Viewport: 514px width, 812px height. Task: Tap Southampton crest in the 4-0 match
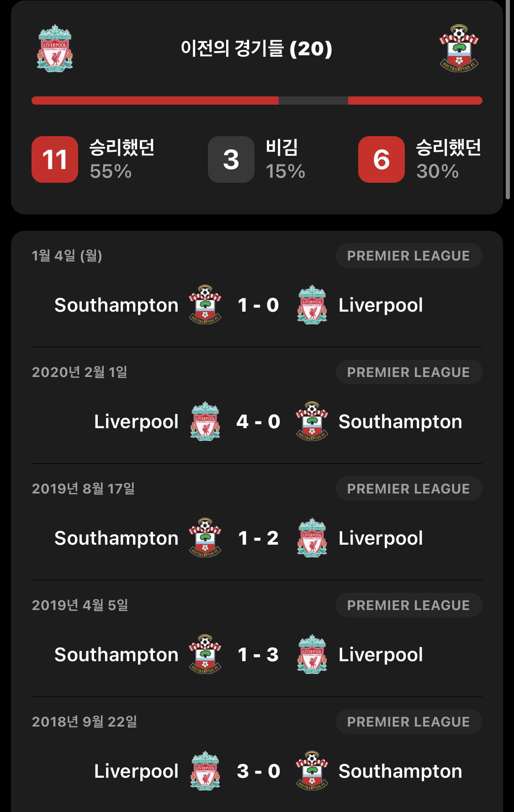[312, 421]
